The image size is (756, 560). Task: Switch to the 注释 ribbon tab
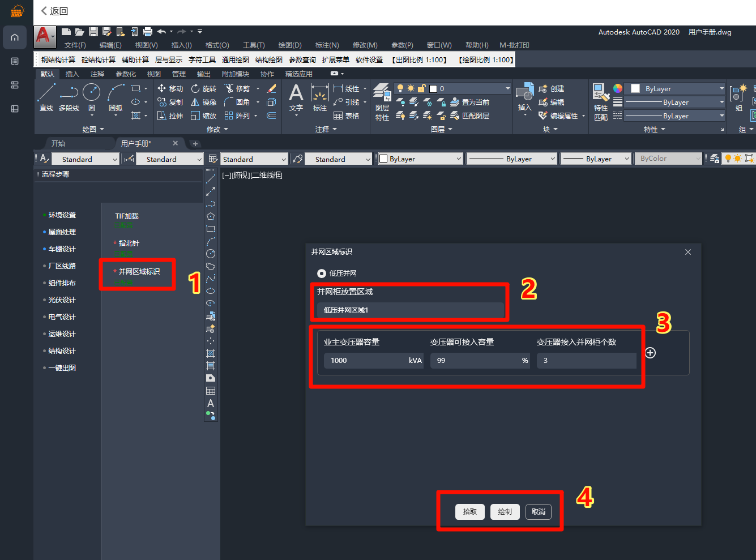[97, 74]
